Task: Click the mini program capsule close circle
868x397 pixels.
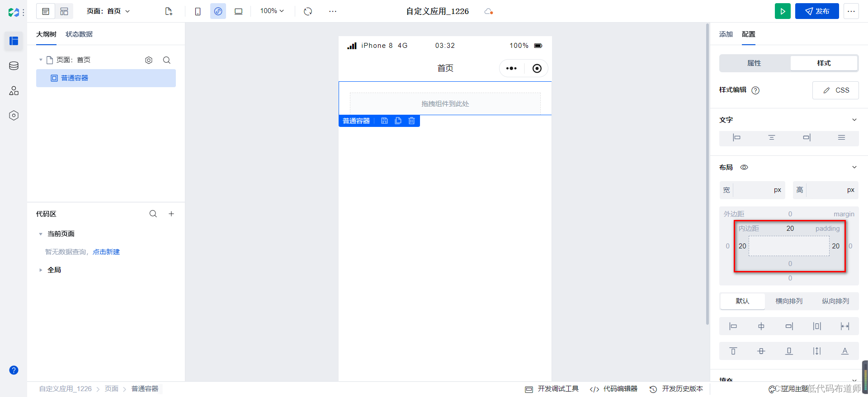Action: [537, 69]
